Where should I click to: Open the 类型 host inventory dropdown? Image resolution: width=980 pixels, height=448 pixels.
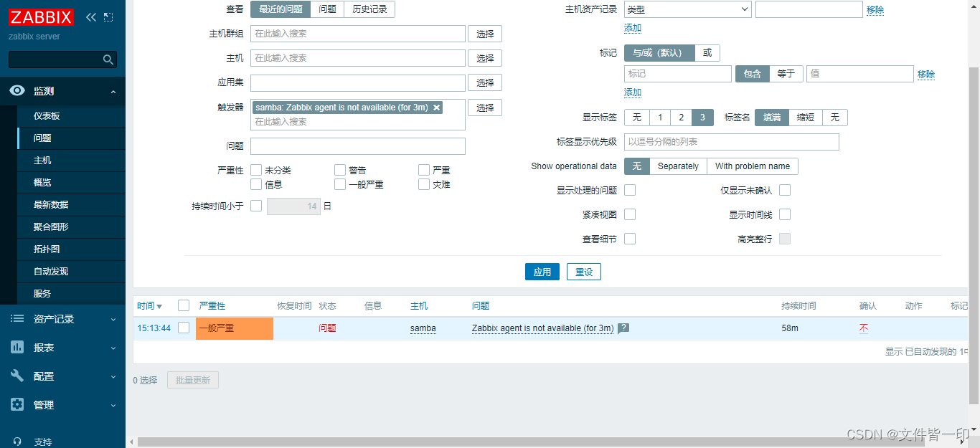687,9
